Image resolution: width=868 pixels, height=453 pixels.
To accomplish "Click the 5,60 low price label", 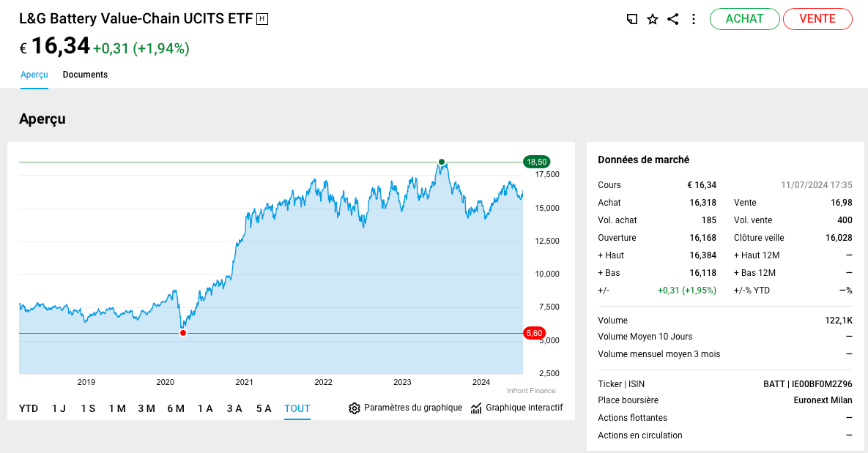I will (534, 333).
